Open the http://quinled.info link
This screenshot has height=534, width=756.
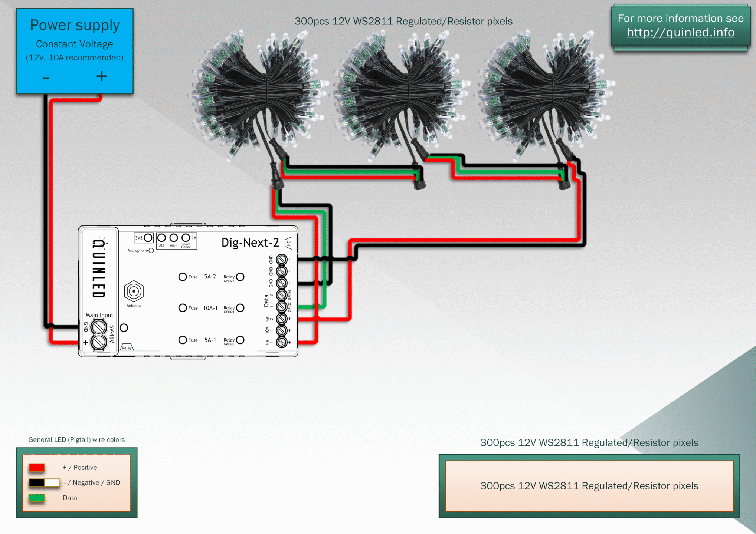point(680,33)
